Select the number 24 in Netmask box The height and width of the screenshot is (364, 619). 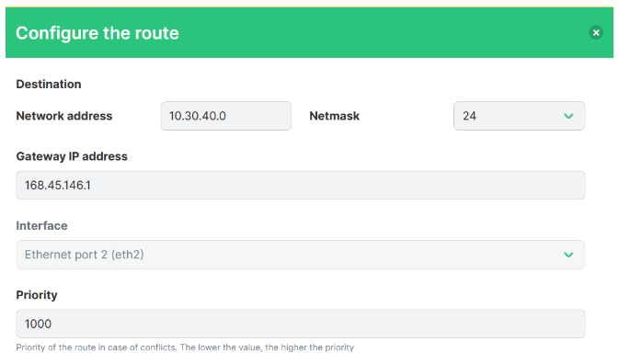tap(469, 116)
